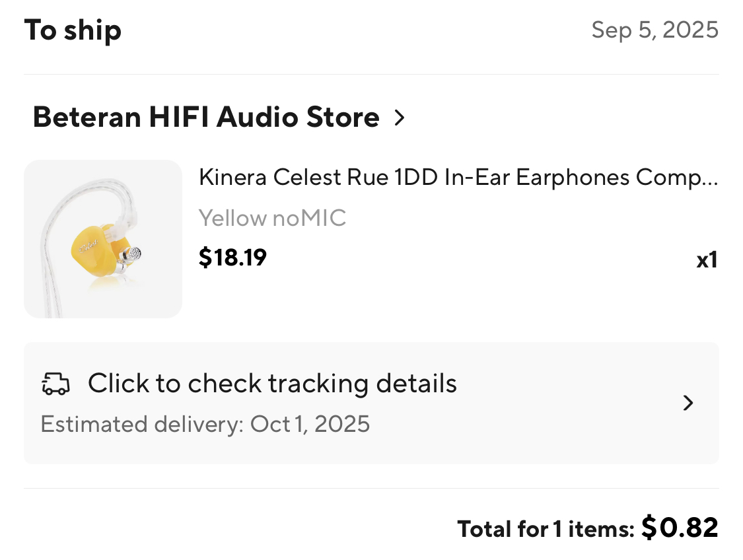Click the To ship status heading
This screenshot has width=743, height=560.
(73, 30)
